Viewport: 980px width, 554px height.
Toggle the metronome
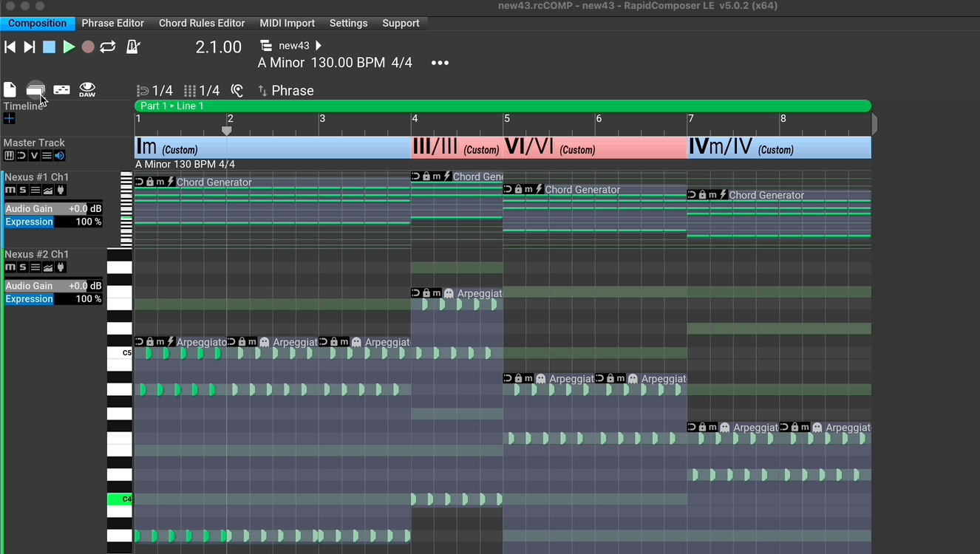click(x=133, y=47)
